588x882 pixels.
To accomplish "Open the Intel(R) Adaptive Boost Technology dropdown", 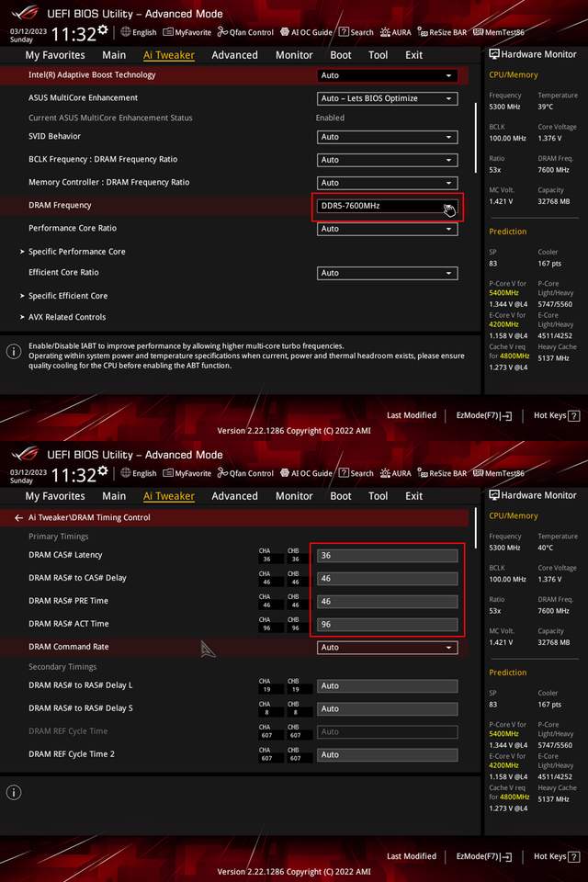I will (387, 75).
